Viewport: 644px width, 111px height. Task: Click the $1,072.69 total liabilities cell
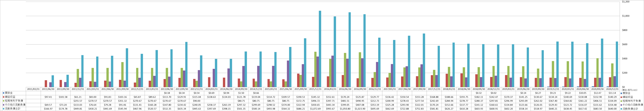coord(315,109)
